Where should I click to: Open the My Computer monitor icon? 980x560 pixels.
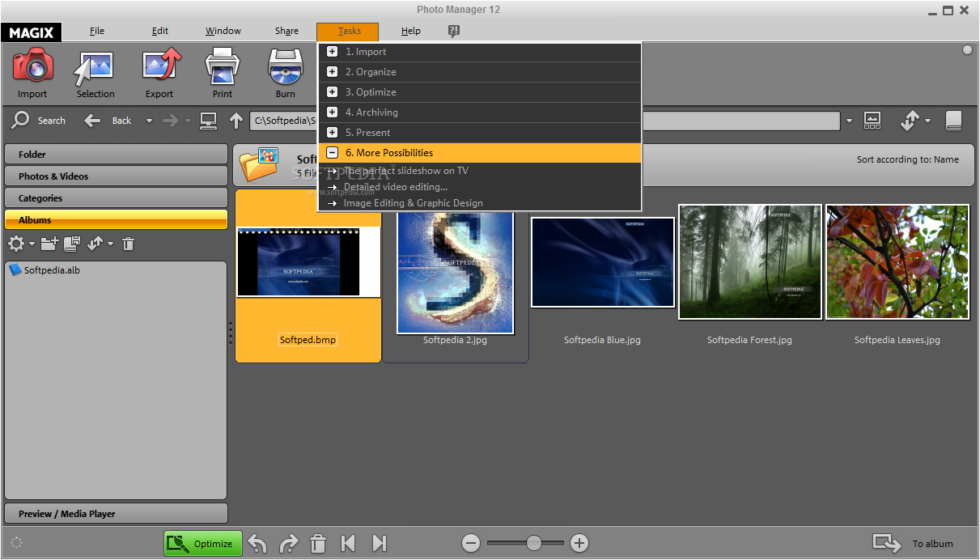tap(209, 121)
